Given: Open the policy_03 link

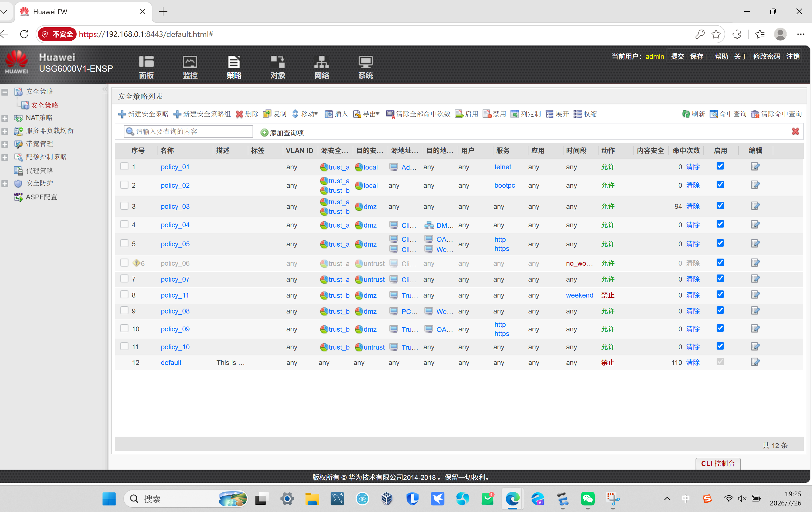Looking at the screenshot, I should click(x=175, y=207).
